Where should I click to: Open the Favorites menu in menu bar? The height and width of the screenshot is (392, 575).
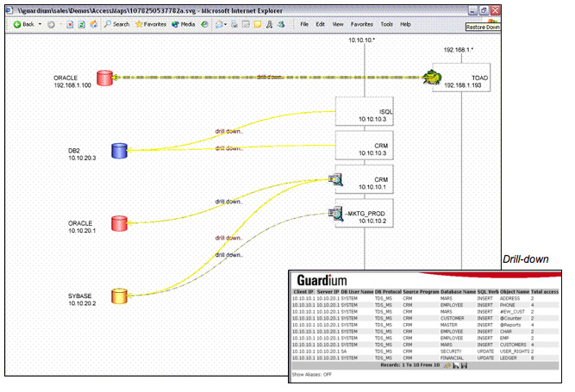361,24
